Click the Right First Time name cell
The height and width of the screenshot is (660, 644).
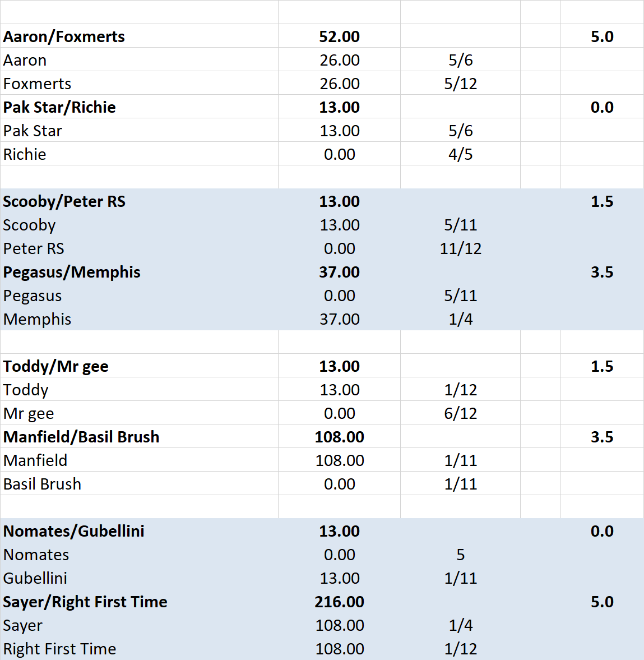coord(59,649)
